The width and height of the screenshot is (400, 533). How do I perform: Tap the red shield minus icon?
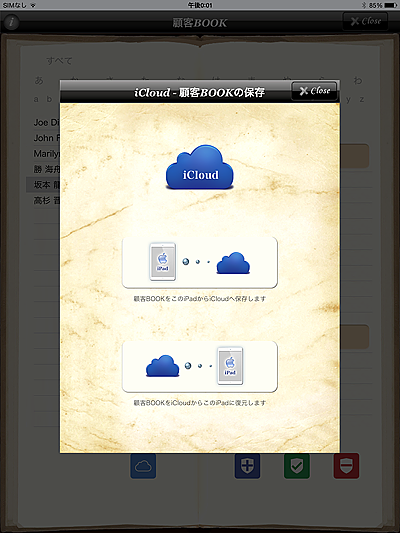click(346, 466)
